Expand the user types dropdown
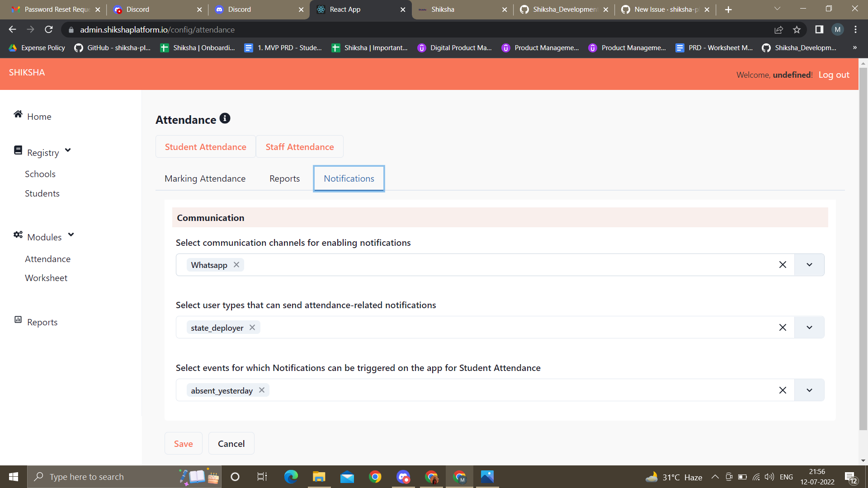 809,327
